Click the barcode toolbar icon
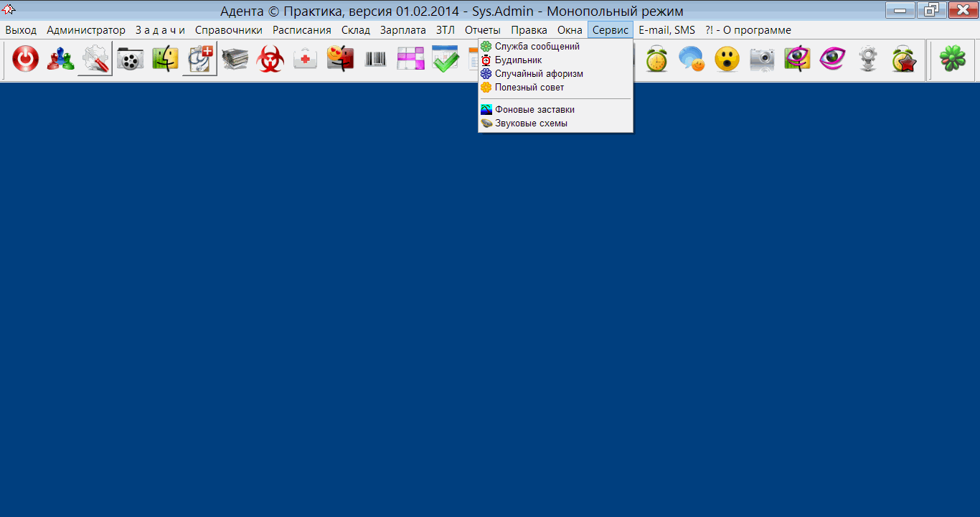Viewport: 980px width, 517px height. (375, 60)
